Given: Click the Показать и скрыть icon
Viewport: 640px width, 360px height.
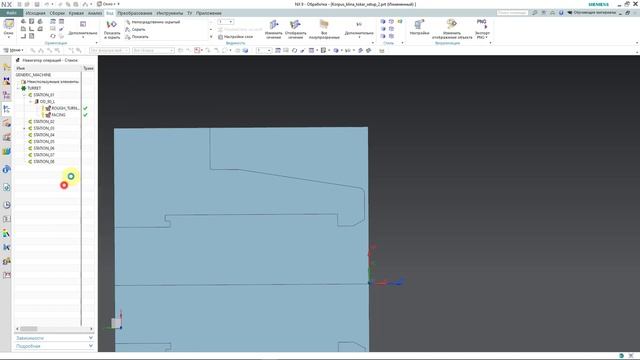Looking at the screenshot, I should [x=112, y=29].
